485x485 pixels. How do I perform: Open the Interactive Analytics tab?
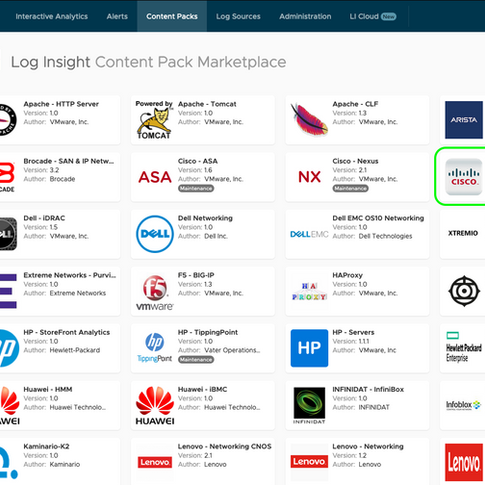click(x=52, y=16)
